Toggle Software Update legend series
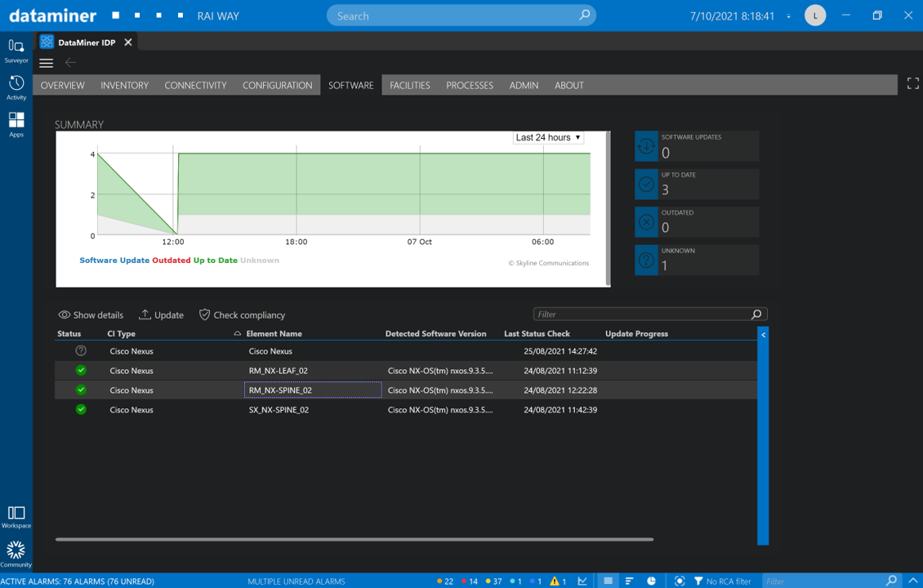923x588 pixels. pyautogui.click(x=114, y=261)
